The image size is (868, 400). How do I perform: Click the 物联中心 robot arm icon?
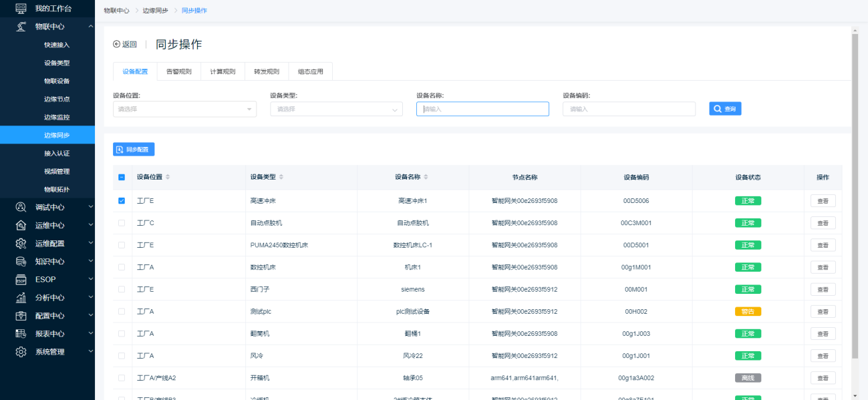[21, 27]
